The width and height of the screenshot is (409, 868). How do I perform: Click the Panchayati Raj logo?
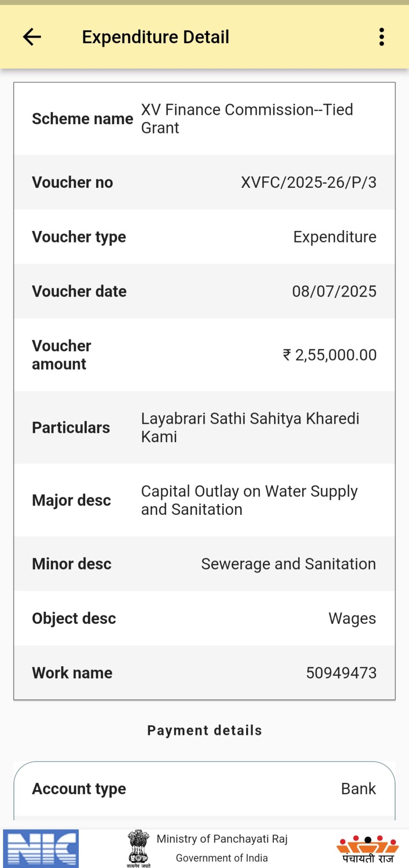pyautogui.click(x=368, y=849)
